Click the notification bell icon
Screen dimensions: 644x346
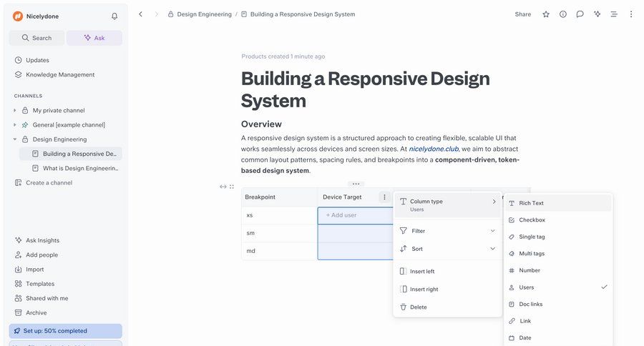point(114,16)
